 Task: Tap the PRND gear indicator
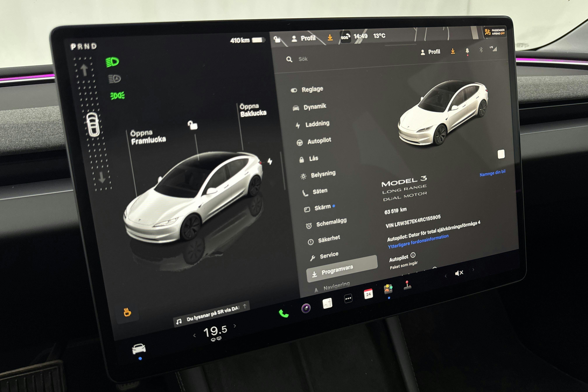[84, 46]
